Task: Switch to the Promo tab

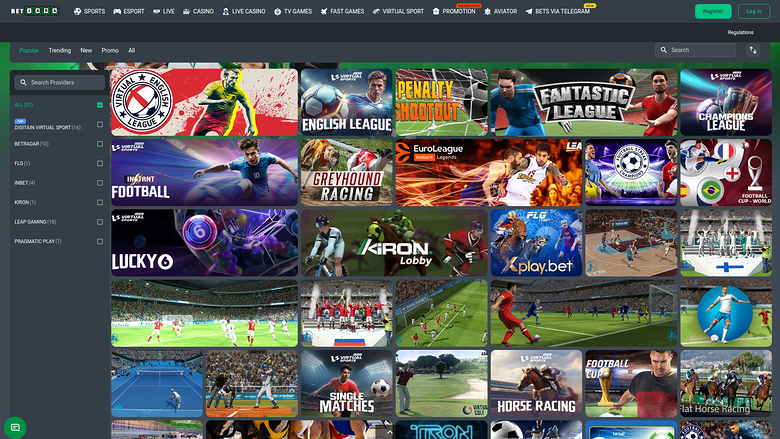Action: (x=110, y=50)
